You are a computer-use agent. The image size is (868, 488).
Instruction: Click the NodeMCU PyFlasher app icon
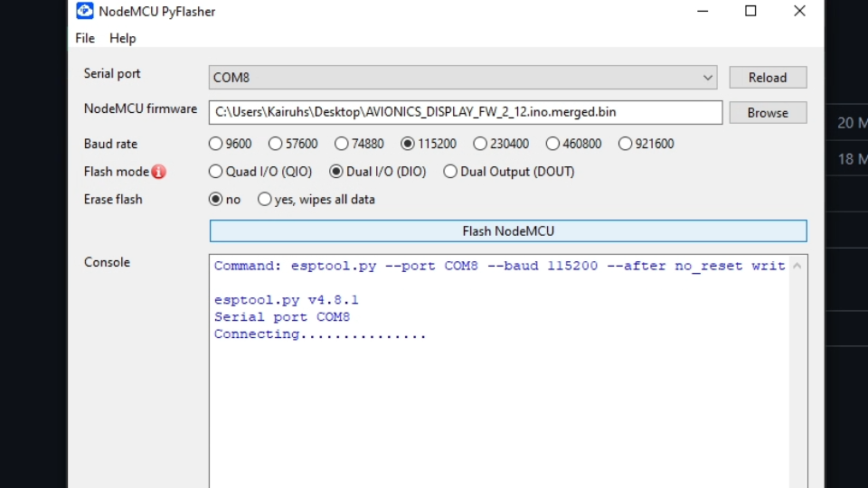(85, 11)
